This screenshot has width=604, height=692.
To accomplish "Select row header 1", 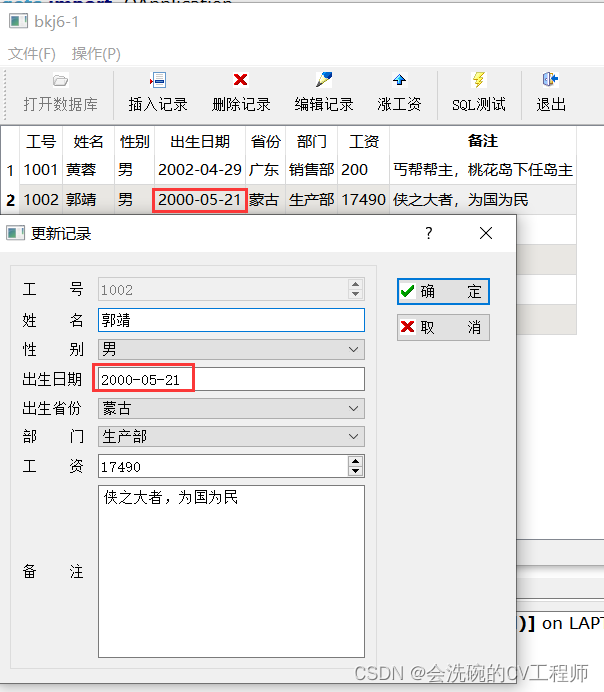I will click(x=10, y=170).
